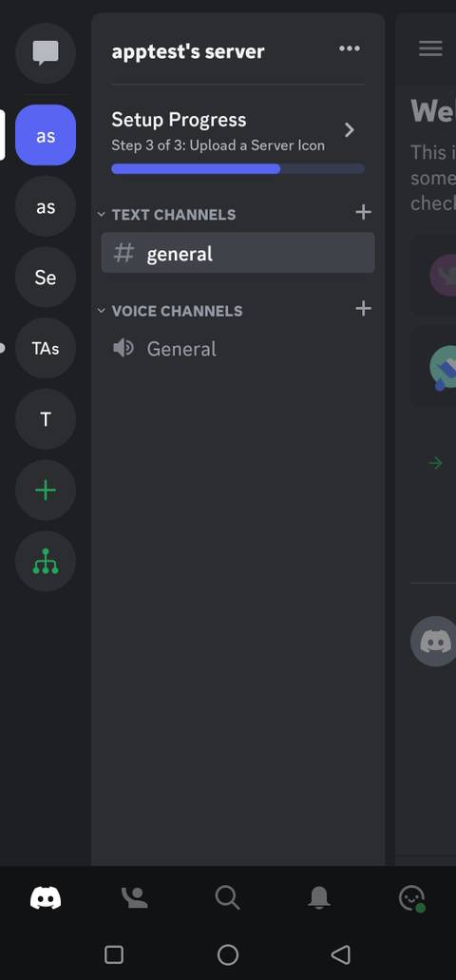Add a new text channel with plus icon

click(363, 213)
